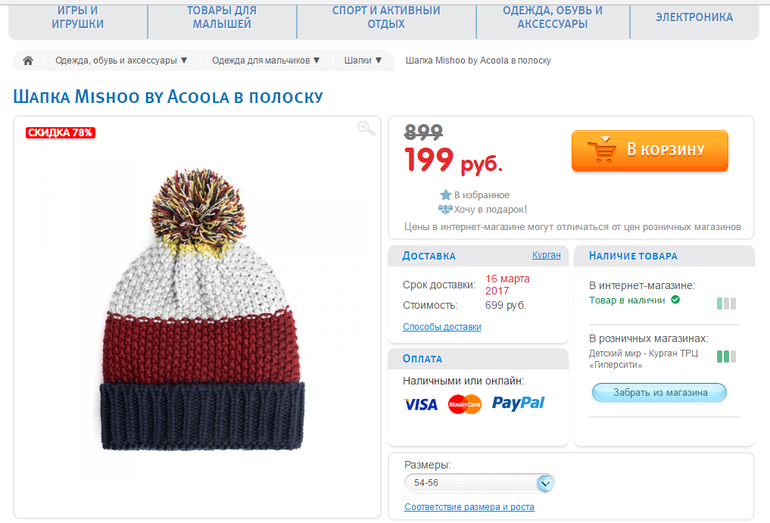Expand the Шапки breadcrumb menu
This screenshot has height=523, width=770.
(x=363, y=60)
